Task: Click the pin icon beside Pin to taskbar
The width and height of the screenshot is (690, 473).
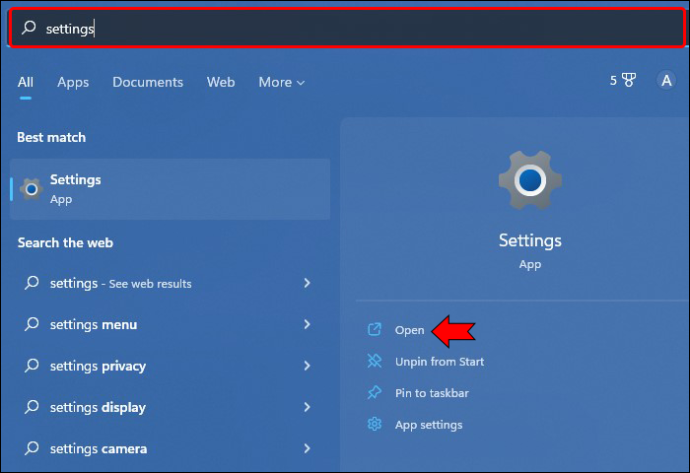Action: tap(374, 392)
